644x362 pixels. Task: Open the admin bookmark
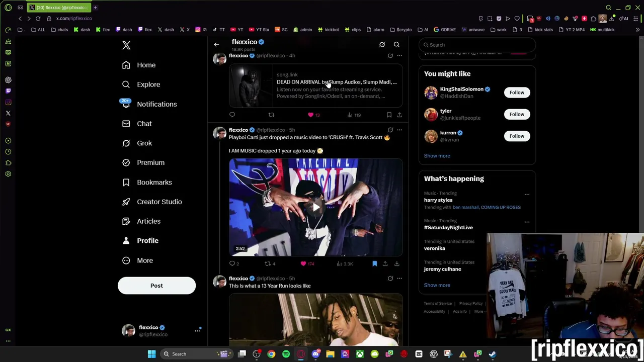point(302,30)
